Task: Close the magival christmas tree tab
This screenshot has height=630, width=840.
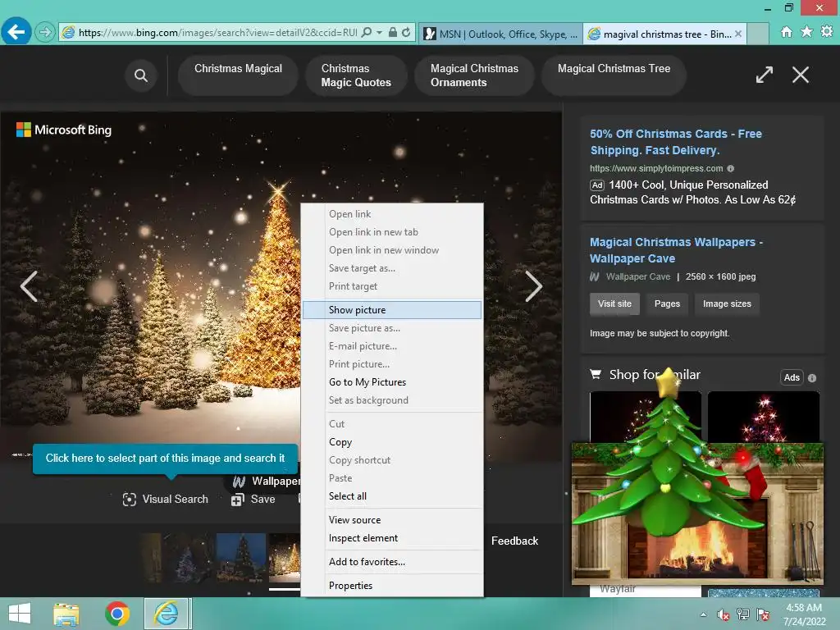Action: point(738,34)
